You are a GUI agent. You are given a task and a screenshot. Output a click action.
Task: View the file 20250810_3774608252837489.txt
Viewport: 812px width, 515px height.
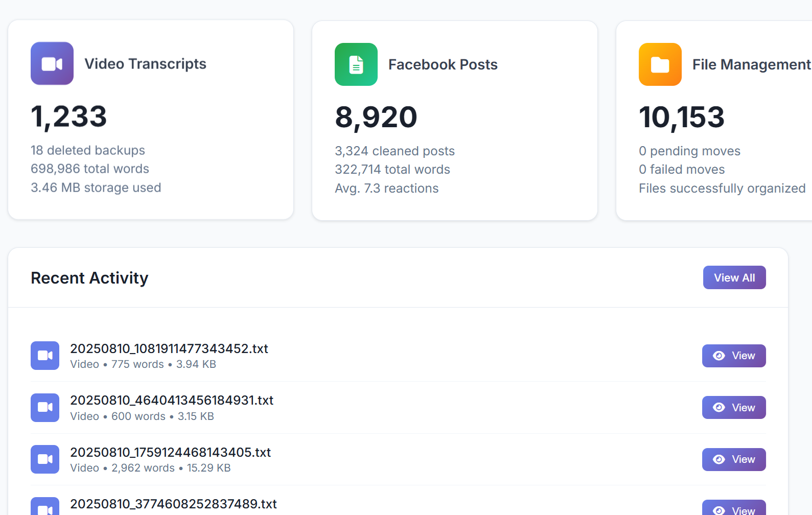[x=734, y=508]
